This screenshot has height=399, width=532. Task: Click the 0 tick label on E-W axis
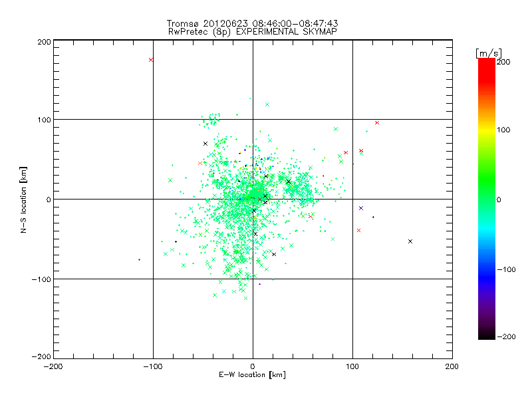coord(253,366)
